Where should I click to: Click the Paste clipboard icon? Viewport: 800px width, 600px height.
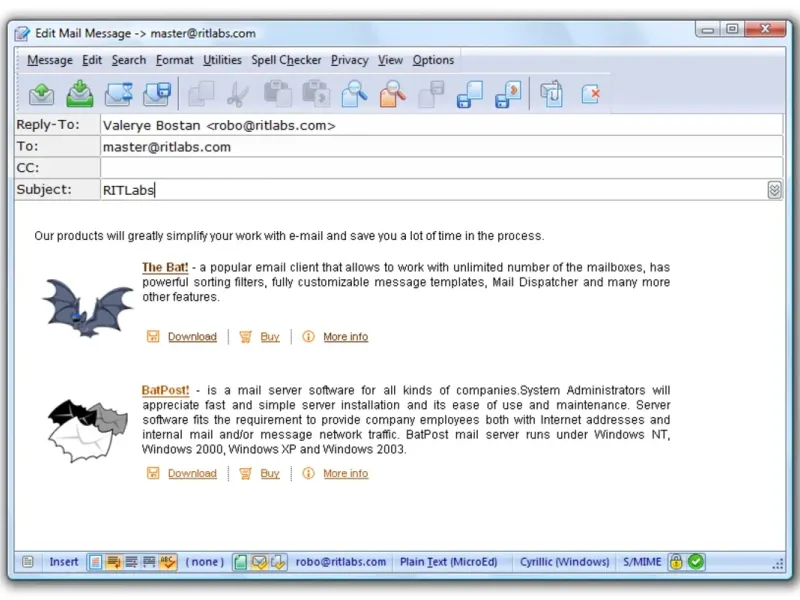278,94
